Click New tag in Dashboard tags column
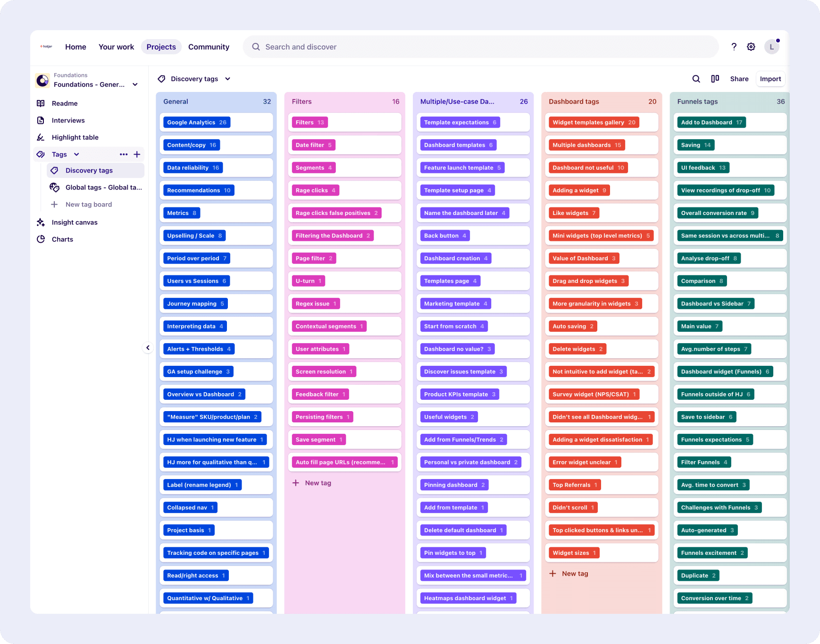The image size is (820, 644). coord(575,573)
